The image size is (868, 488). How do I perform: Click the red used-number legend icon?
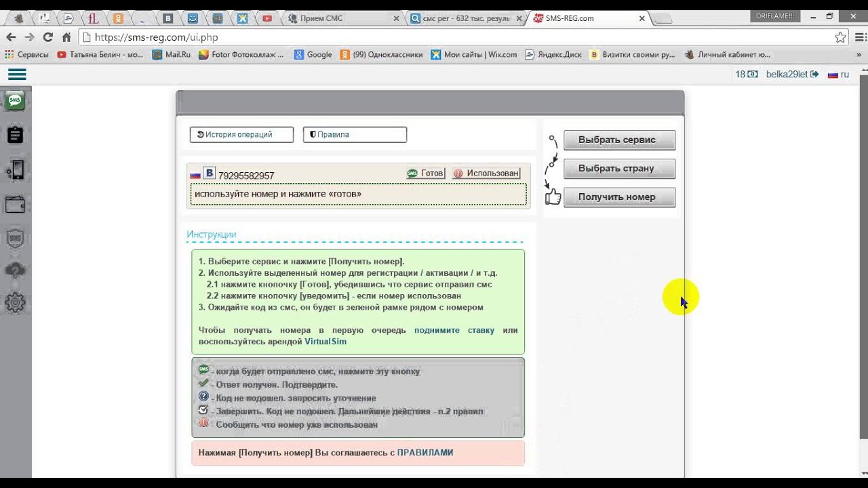(203, 423)
